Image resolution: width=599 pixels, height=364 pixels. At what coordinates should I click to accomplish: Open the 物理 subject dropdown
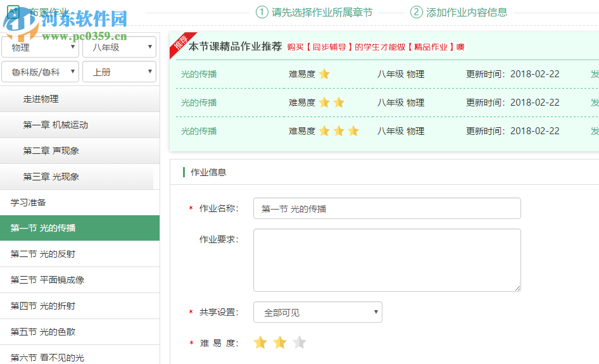(40, 47)
